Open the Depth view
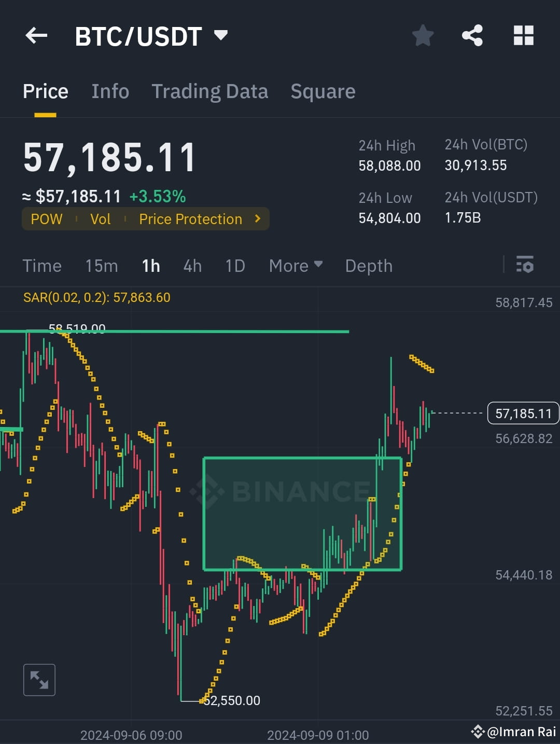The width and height of the screenshot is (560, 744). pos(369,265)
